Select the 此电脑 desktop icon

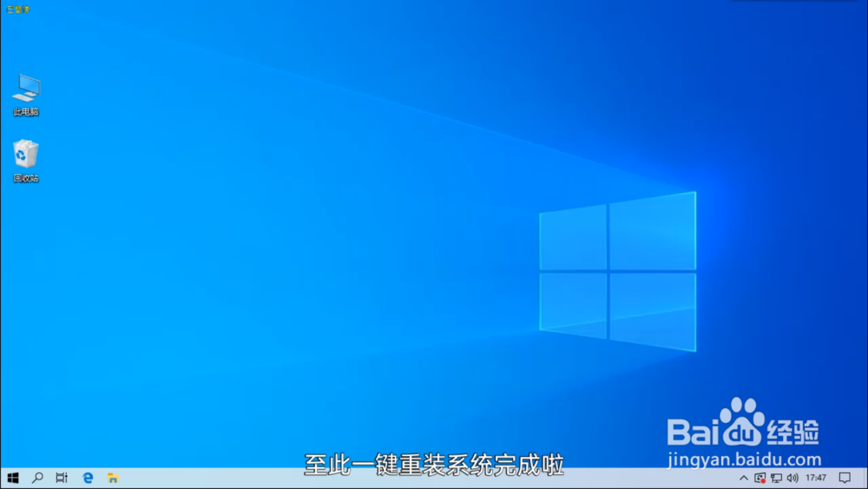pos(26,94)
